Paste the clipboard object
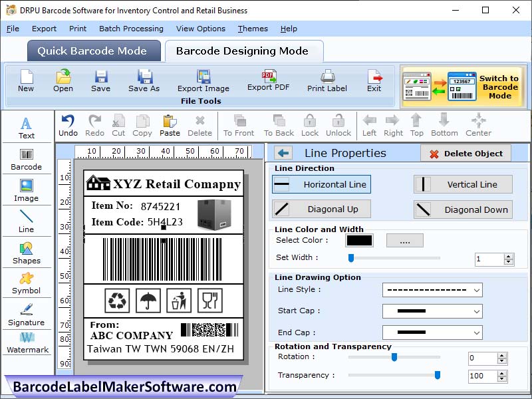The image size is (532, 399). click(x=170, y=126)
